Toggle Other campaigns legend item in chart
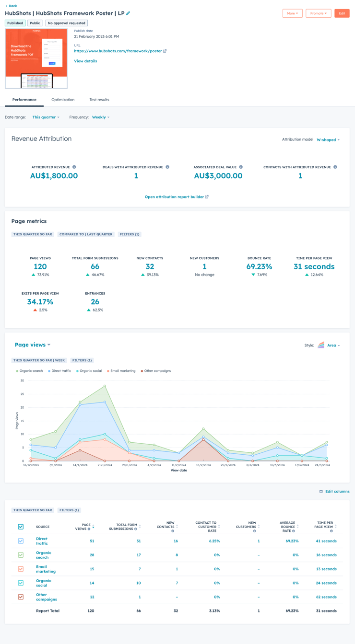This screenshot has height=644, width=355. (156, 371)
